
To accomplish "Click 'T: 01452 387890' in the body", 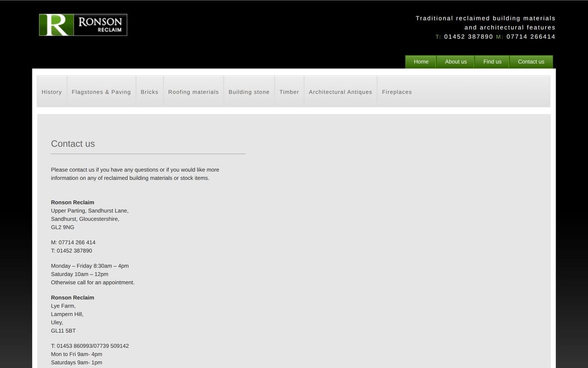I will [x=72, y=251].
